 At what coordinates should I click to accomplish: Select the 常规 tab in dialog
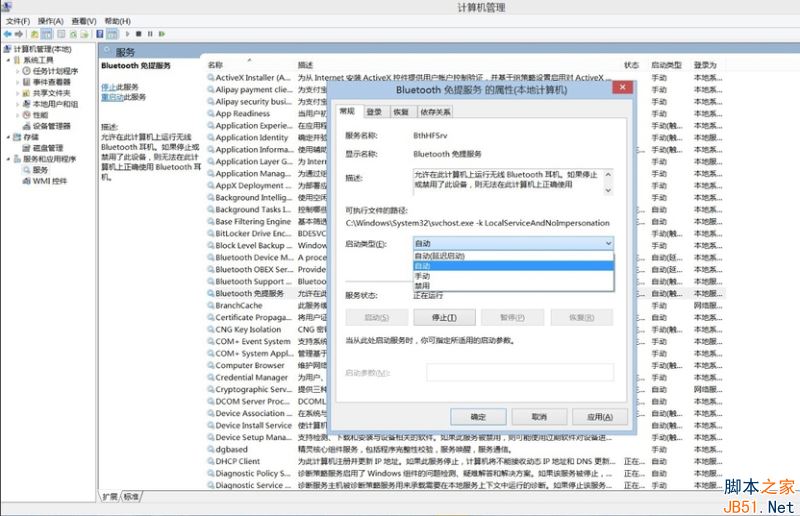(x=347, y=111)
